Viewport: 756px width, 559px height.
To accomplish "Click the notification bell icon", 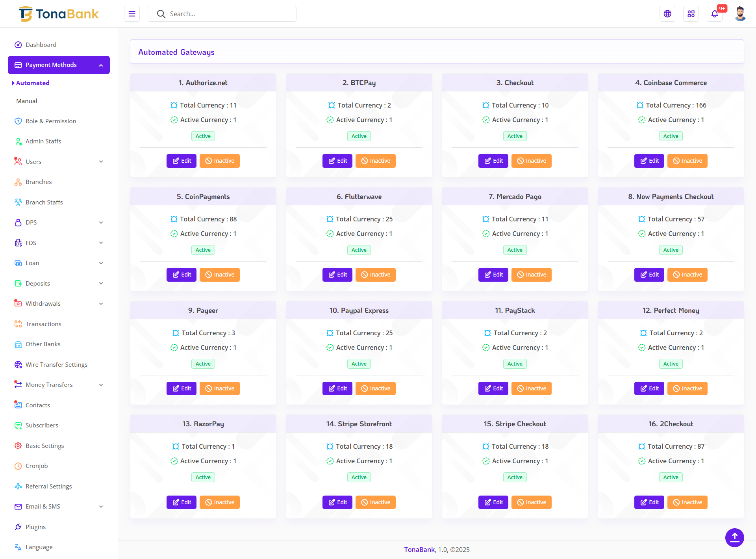I will click(714, 14).
